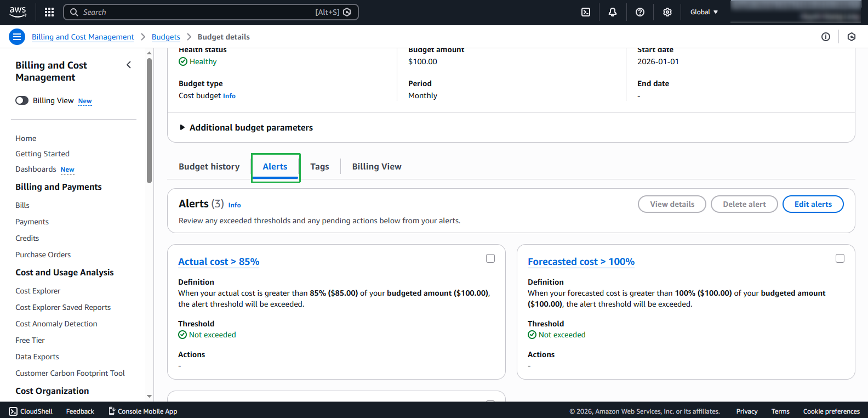Click the View details button

(672, 204)
